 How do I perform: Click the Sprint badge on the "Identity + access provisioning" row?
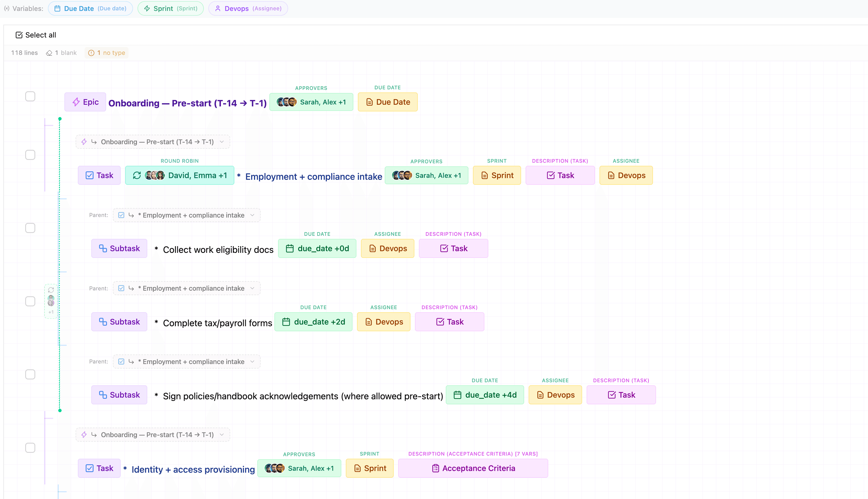(369, 468)
